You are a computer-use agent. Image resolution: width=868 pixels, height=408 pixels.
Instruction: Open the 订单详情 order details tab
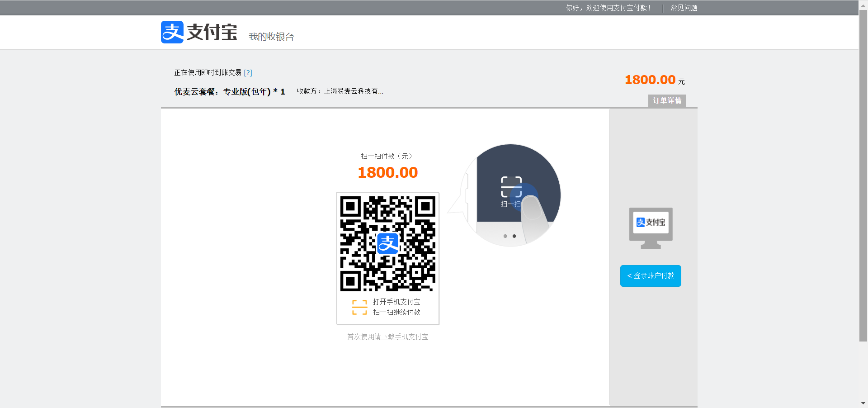(667, 100)
